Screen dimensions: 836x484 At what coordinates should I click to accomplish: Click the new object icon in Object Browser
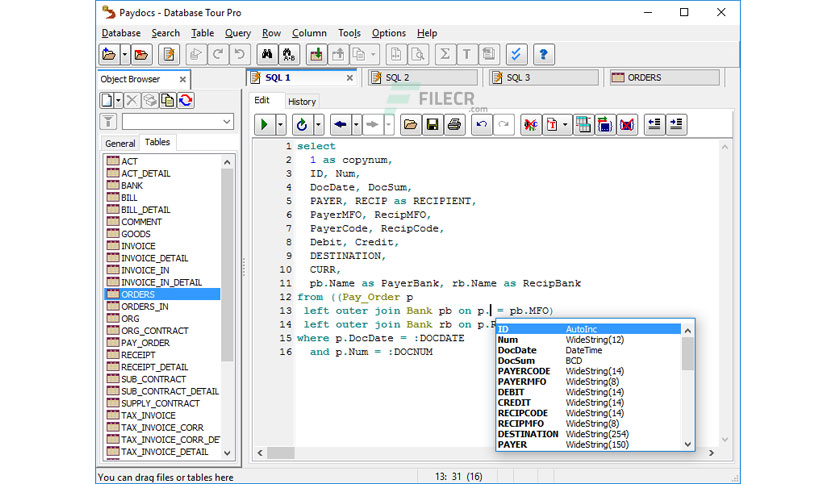tap(107, 100)
